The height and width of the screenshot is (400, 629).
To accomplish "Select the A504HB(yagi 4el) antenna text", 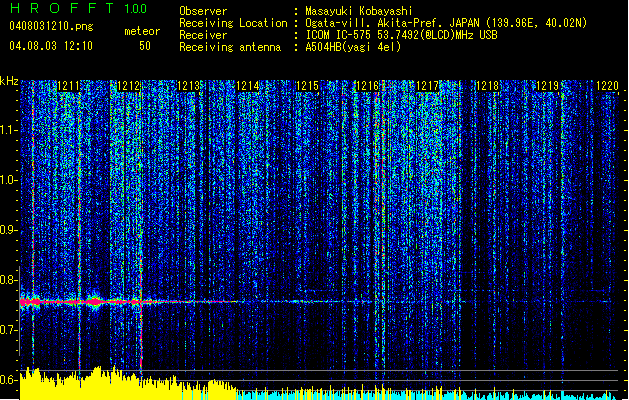I will click(353, 47).
